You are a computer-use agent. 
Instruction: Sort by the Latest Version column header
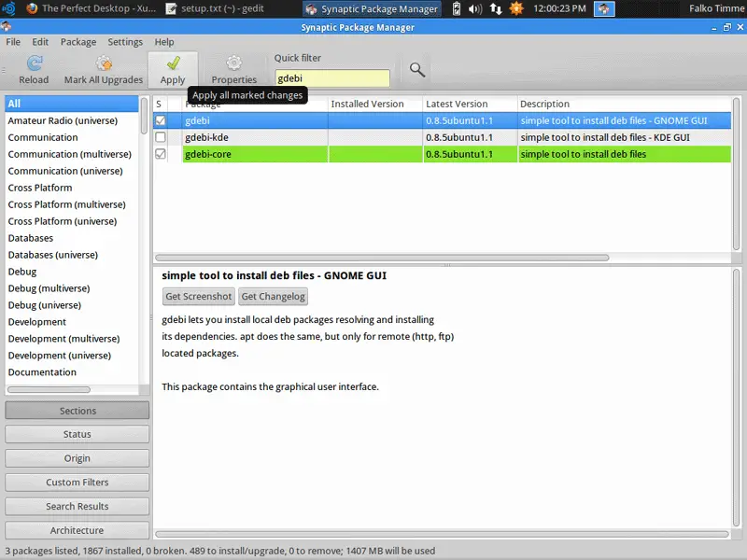point(470,104)
